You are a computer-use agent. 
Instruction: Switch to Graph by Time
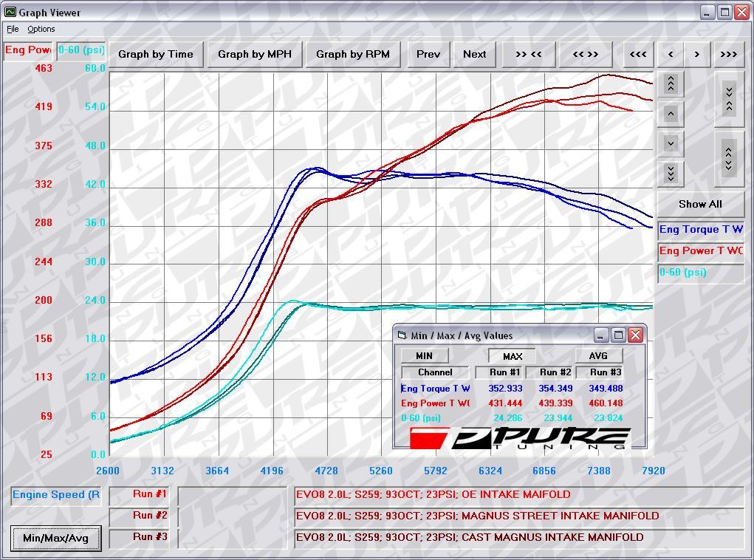[x=155, y=54]
